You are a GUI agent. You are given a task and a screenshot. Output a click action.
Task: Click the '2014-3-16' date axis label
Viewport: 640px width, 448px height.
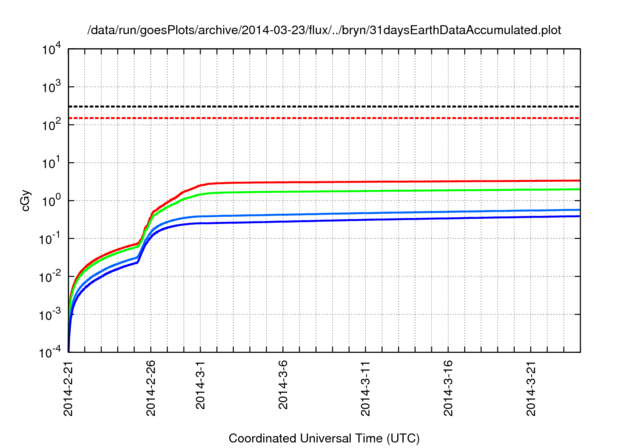(x=449, y=388)
